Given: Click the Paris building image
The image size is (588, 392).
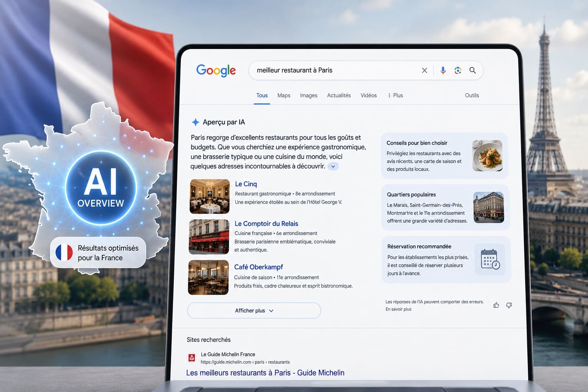Looking at the screenshot, I should click(489, 207).
